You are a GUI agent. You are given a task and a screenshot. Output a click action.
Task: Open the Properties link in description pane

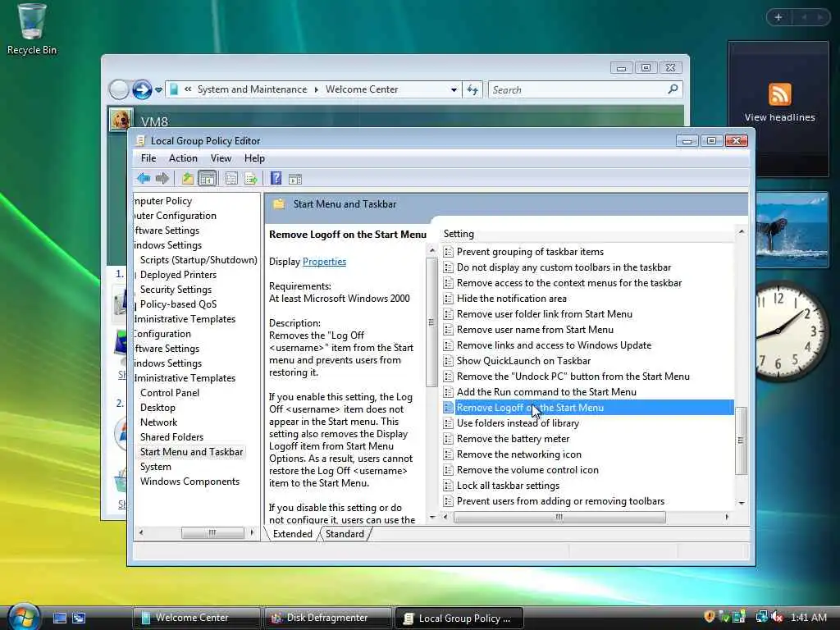(324, 262)
